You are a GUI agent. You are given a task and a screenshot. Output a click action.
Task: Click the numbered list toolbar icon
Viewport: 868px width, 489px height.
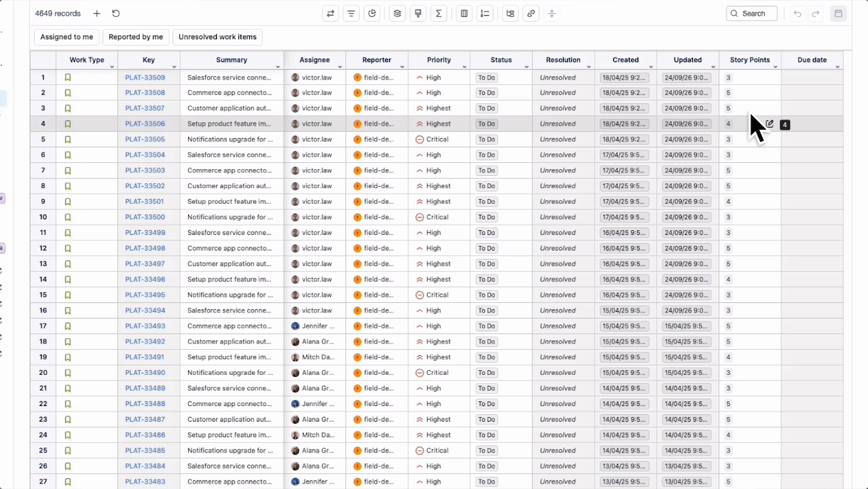tap(485, 14)
